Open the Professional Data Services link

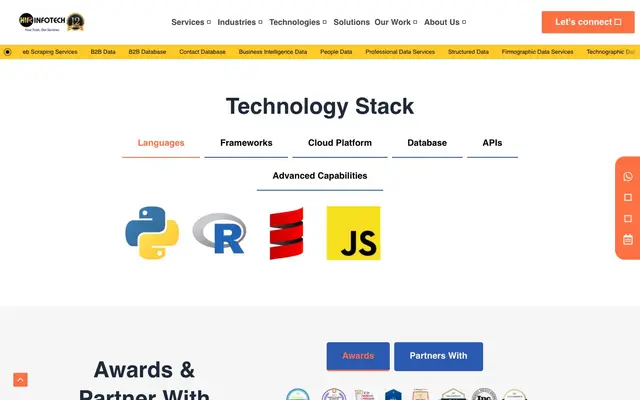pyautogui.click(x=400, y=52)
